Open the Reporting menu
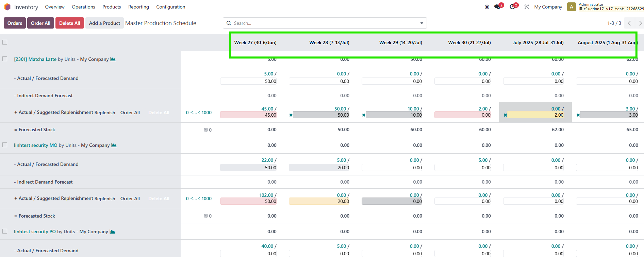Screen dimensions: 644x257 (138, 7)
